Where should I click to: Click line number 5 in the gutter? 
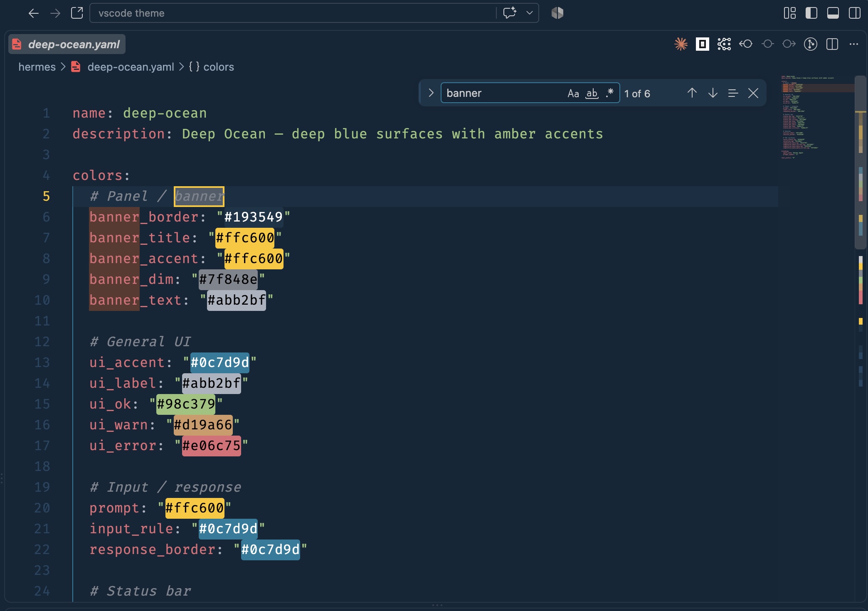46,196
